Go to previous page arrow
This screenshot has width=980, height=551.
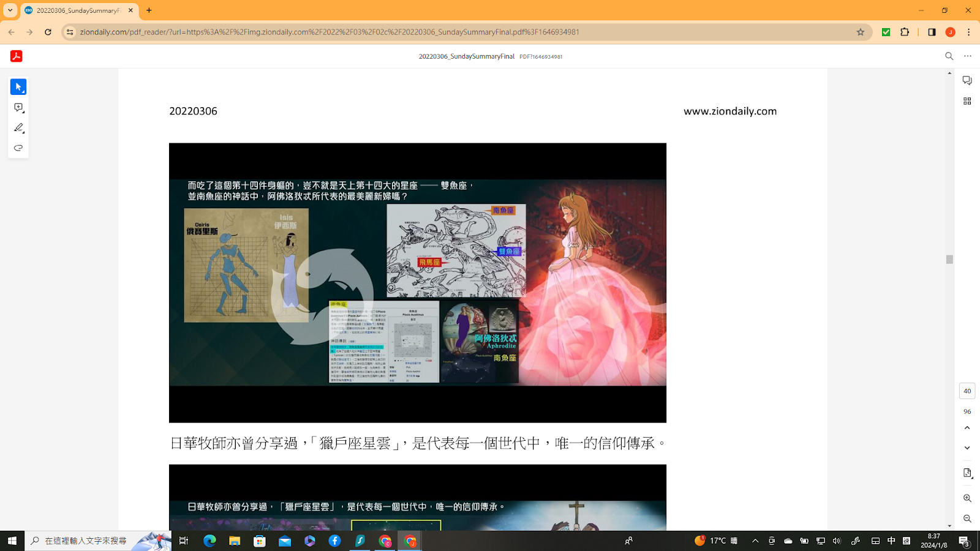(967, 428)
